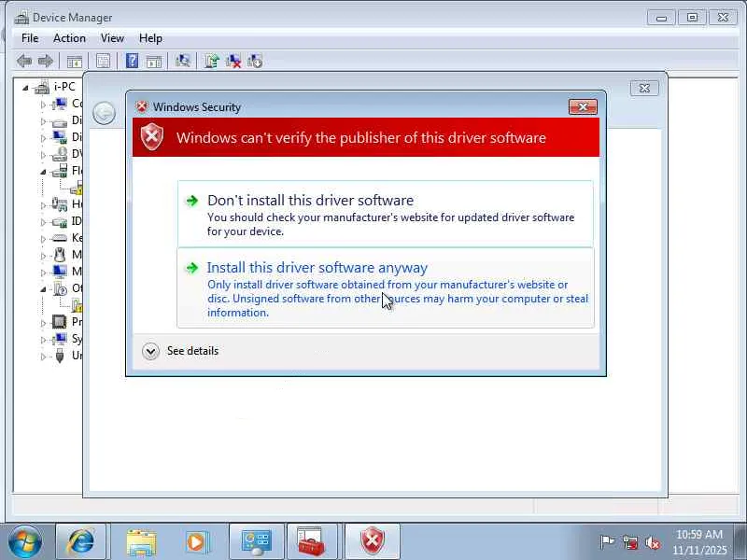Image resolution: width=747 pixels, height=560 pixels.
Task: Expand the Display adapters category arrow
Action: pyautogui.click(x=43, y=138)
